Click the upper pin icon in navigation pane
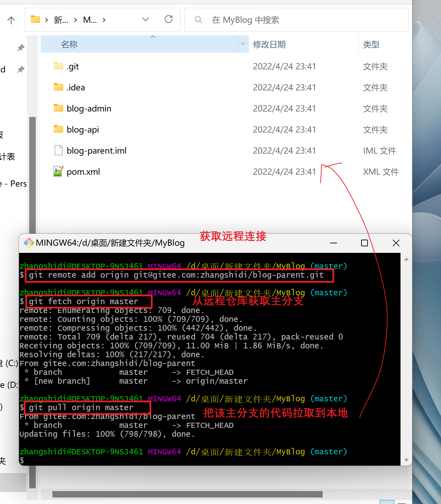The image size is (441, 504). pos(21,48)
